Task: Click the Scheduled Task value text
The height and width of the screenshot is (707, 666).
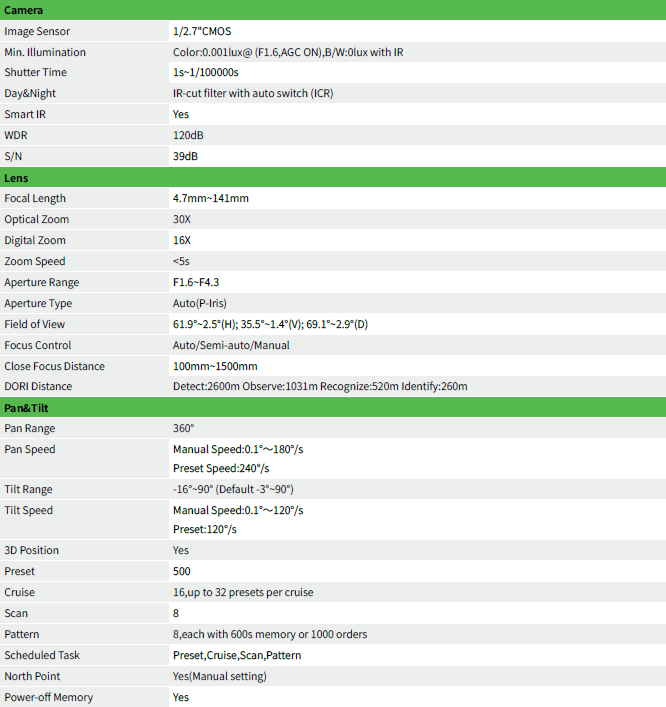Action: coord(237,655)
